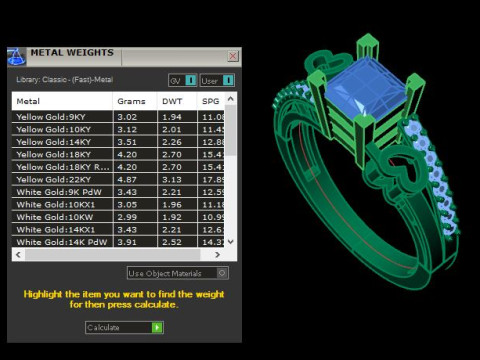Select the White Gold:10KX1 row

tap(118, 205)
